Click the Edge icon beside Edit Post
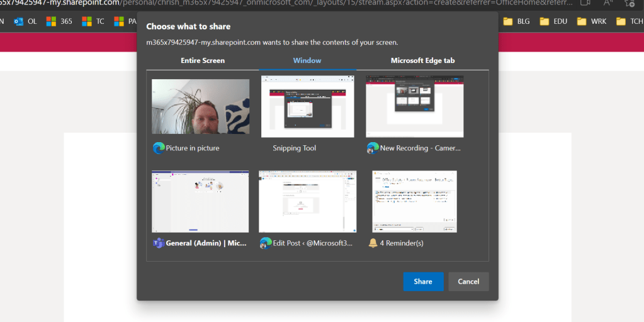The height and width of the screenshot is (322, 644). (266, 243)
